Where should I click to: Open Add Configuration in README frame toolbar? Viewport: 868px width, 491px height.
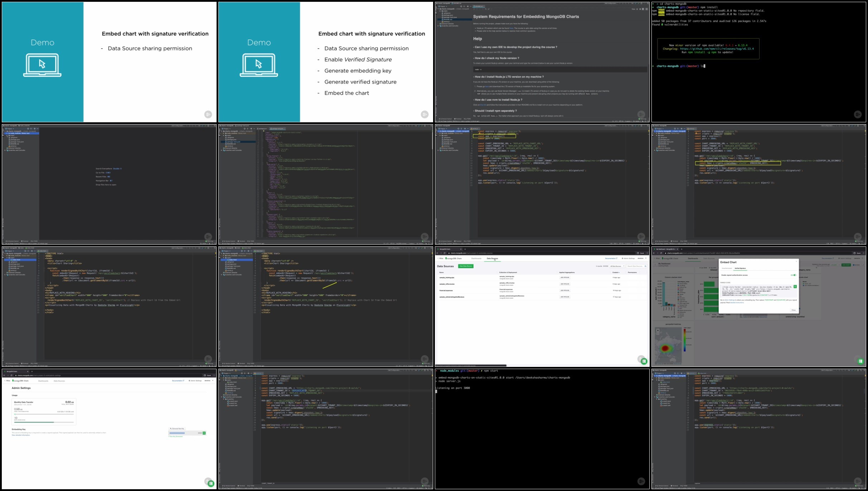click(611, 3)
